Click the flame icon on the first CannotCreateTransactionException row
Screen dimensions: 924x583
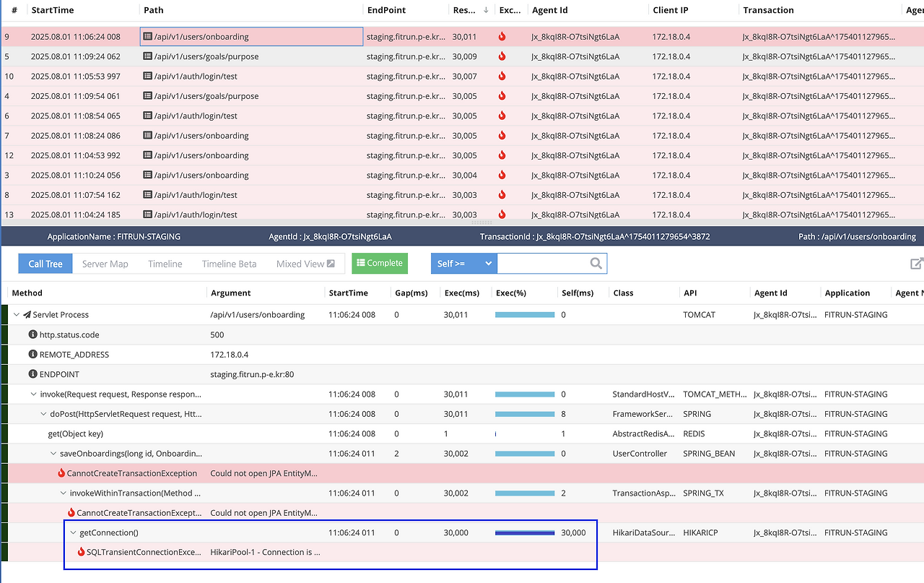[61, 473]
